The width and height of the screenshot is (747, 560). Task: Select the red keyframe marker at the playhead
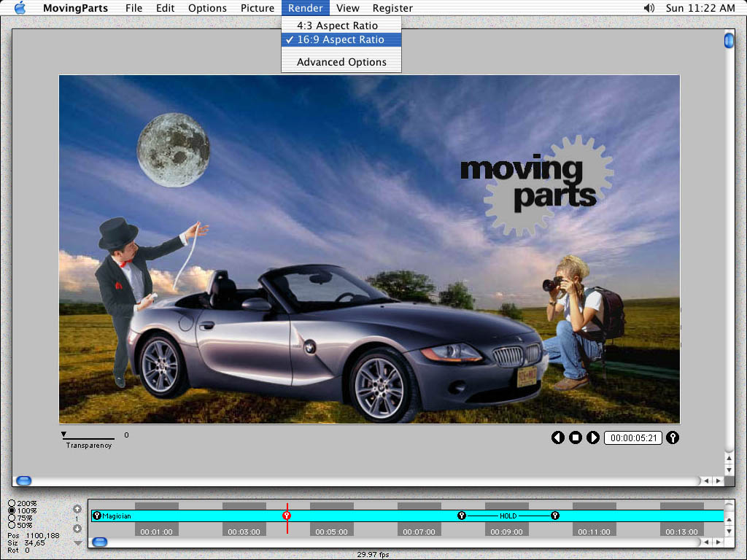(288, 516)
